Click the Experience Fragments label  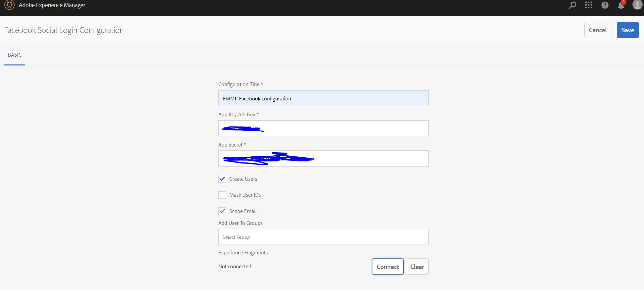point(243,253)
